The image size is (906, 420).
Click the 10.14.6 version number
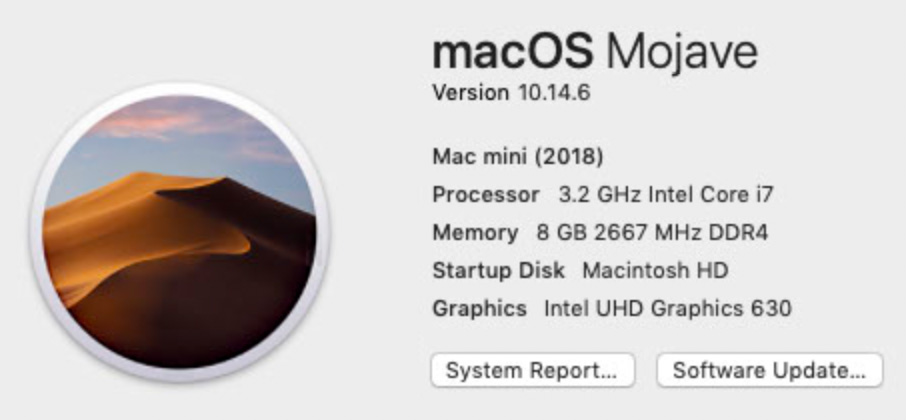click(554, 92)
